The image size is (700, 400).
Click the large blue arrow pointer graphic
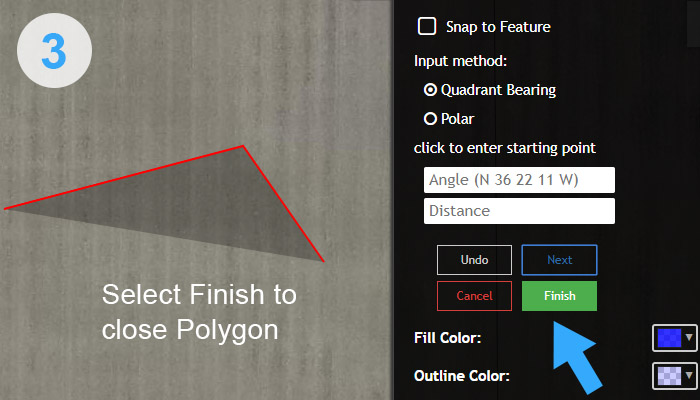576,357
